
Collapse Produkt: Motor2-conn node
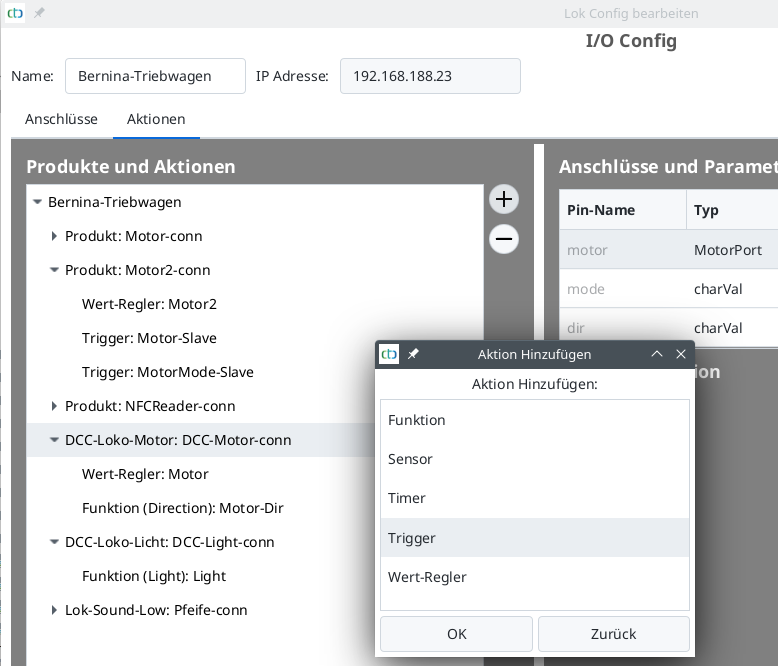click(x=54, y=270)
